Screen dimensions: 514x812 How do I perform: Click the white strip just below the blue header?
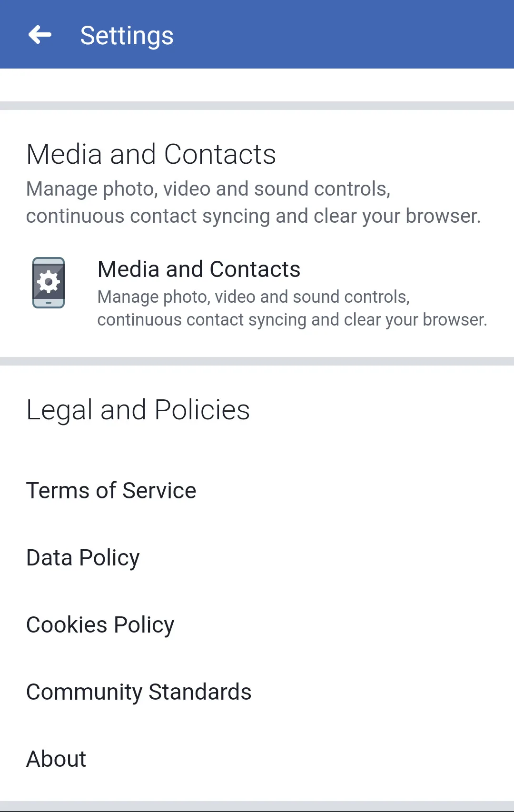point(257,85)
